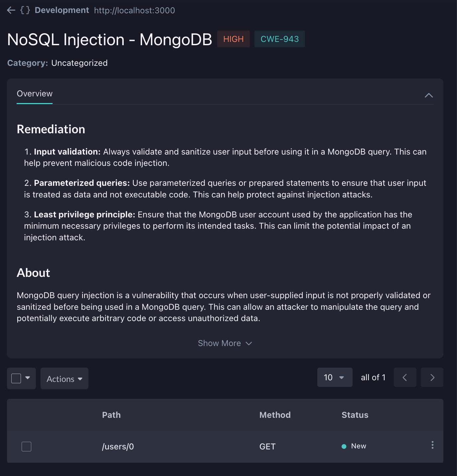457x476 pixels.
Task: Click the Development environment label
Action: [x=62, y=10]
